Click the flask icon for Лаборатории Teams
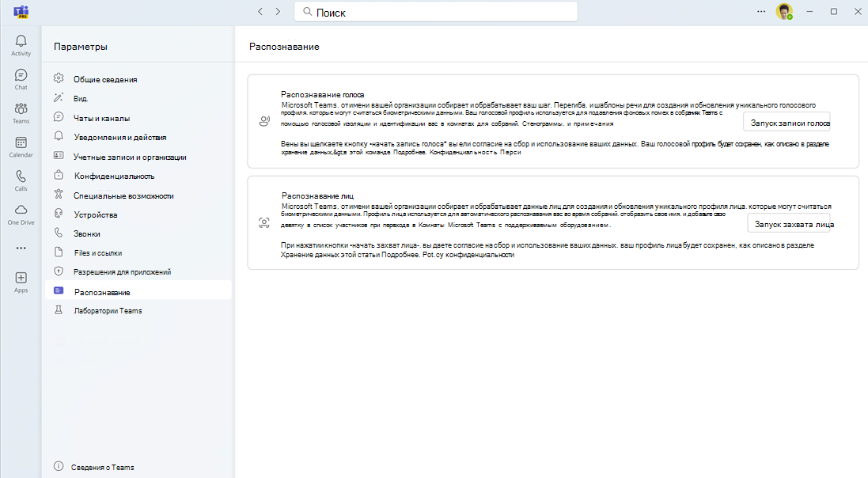 pos(59,310)
